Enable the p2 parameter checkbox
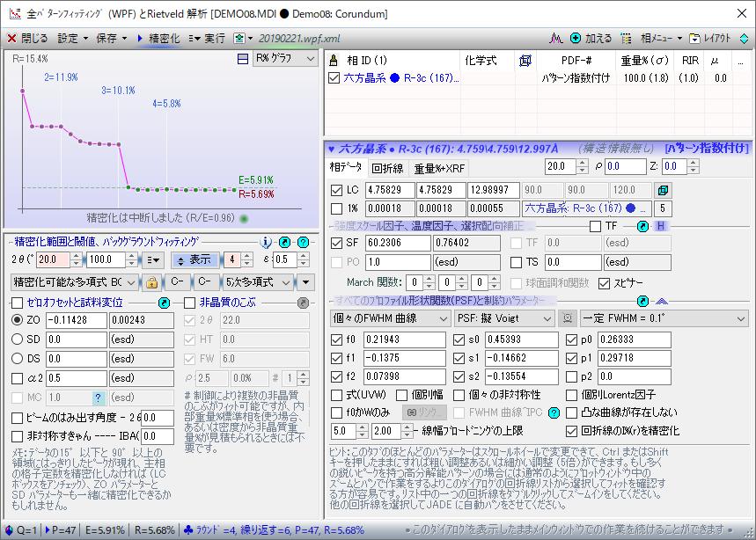The image size is (756, 540). click(x=571, y=376)
